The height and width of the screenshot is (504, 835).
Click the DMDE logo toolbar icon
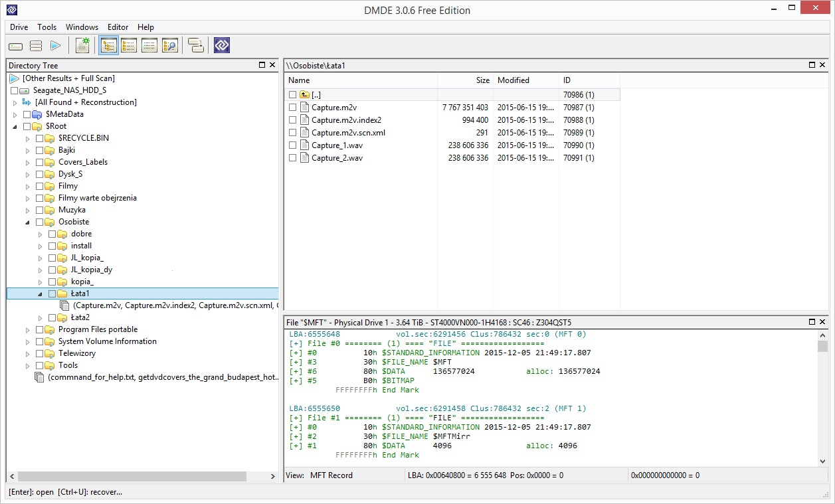(x=222, y=46)
